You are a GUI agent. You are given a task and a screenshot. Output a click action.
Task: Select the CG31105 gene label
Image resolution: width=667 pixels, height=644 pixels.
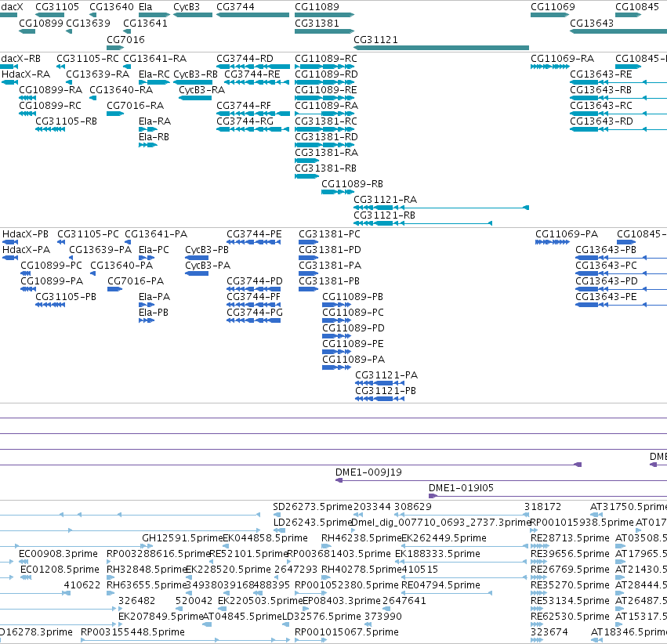(57, 7)
